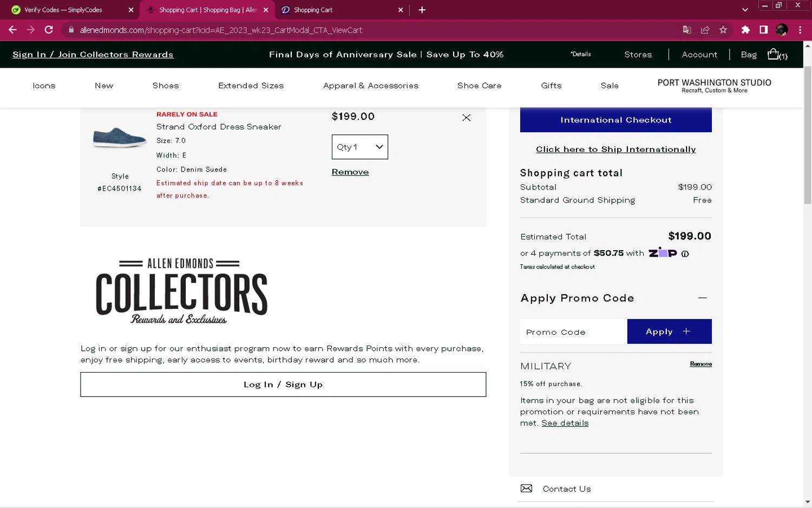Click the Contact Us envelope icon
This screenshot has width=812, height=508.
[526, 489]
